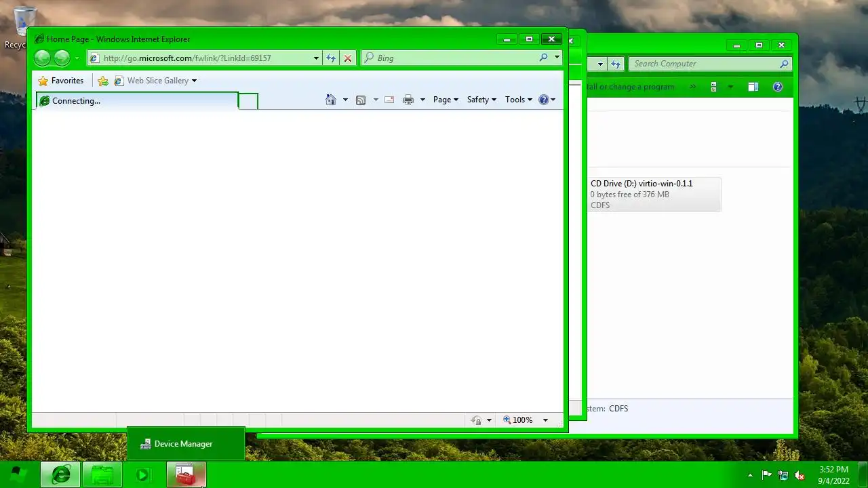Open the Page menu
868x488 pixels.
pos(446,100)
